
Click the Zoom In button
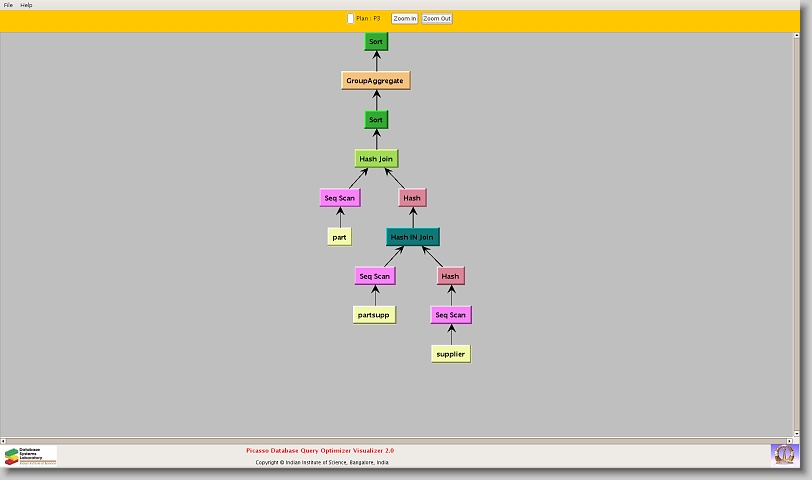404,18
